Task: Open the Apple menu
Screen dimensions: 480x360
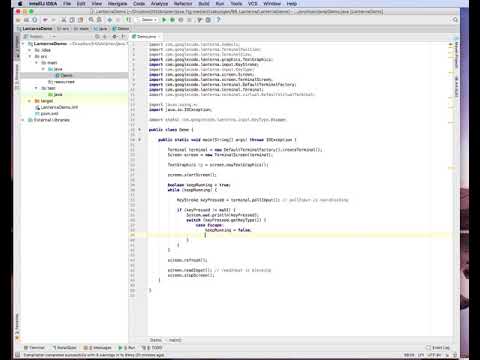Action: point(20,4)
